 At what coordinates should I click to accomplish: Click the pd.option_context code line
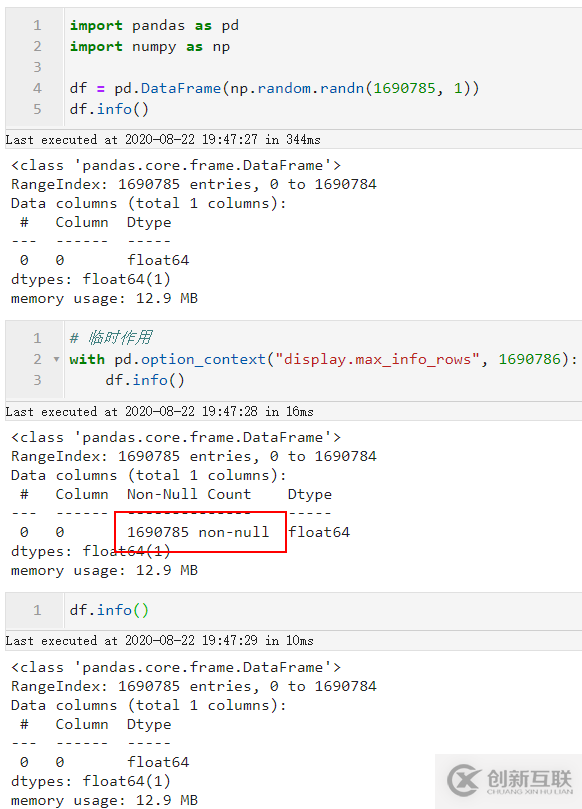coord(324,359)
